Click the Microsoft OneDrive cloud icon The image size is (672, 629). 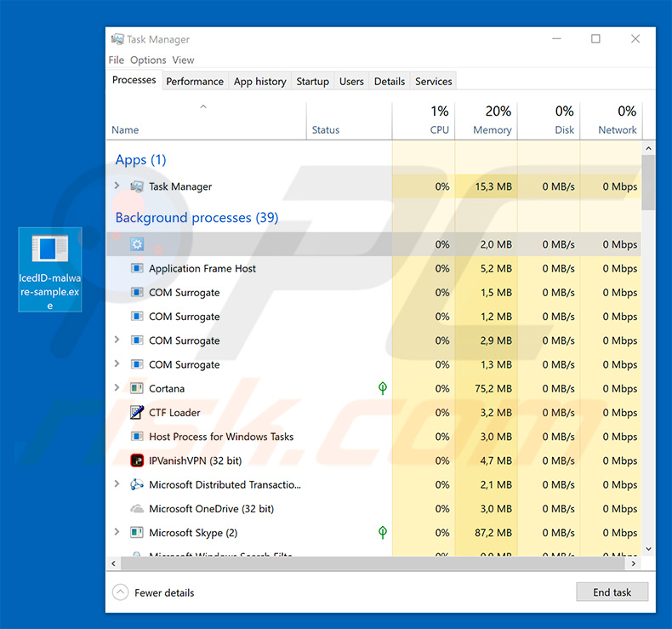[x=137, y=508]
